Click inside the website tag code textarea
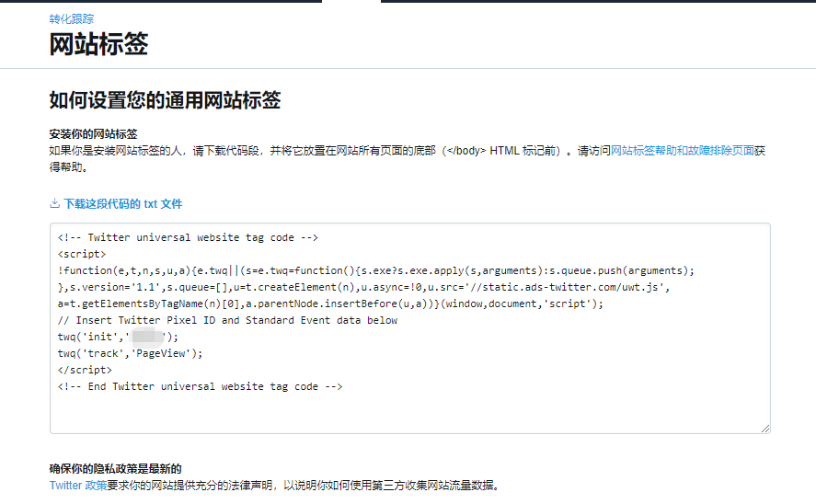 coord(410,328)
